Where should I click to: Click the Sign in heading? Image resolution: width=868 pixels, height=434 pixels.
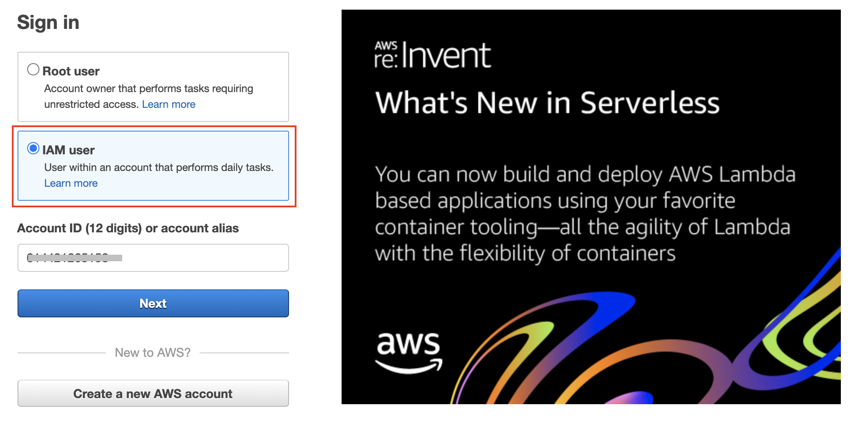point(48,22)
